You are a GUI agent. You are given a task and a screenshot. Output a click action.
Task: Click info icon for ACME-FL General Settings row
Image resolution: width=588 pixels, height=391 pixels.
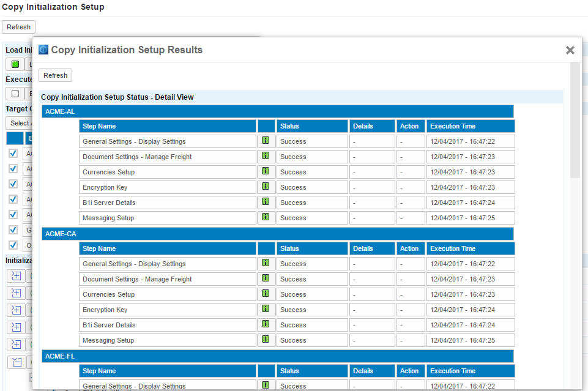click(266, 385)
